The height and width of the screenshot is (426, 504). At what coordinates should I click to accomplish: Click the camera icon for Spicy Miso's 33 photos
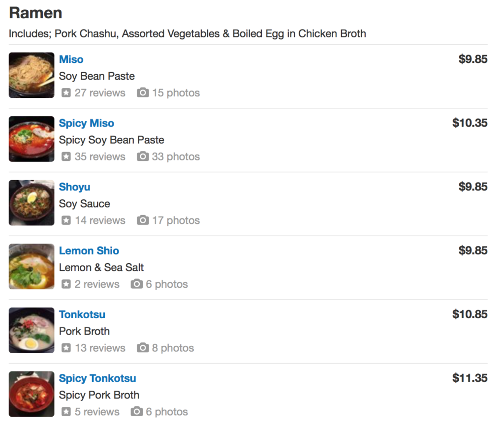143,157
